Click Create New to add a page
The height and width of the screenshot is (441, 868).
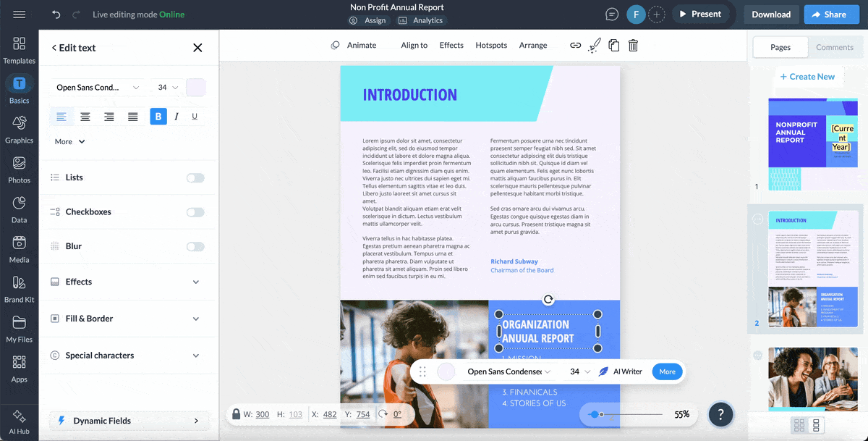click(x=808, y=76)
